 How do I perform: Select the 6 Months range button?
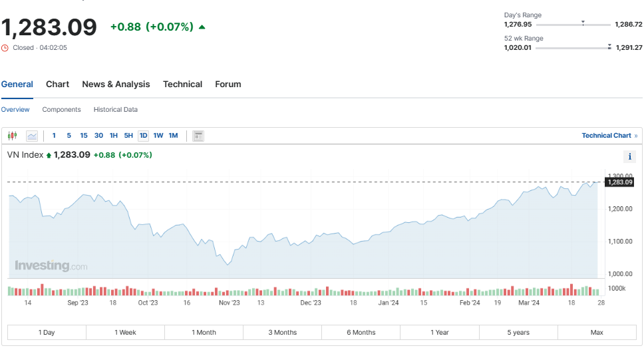[361, 332]
